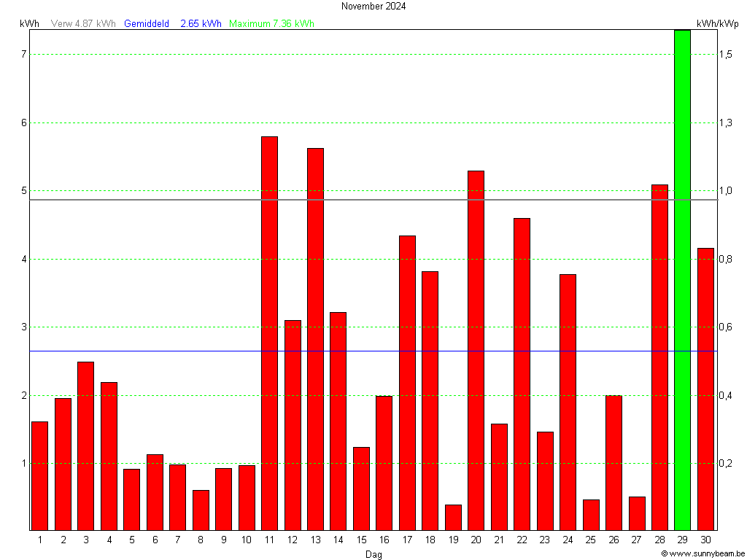Screen dimensions: 747x560
Task: Select the red bar for day 11
Action: click(269, 333)
